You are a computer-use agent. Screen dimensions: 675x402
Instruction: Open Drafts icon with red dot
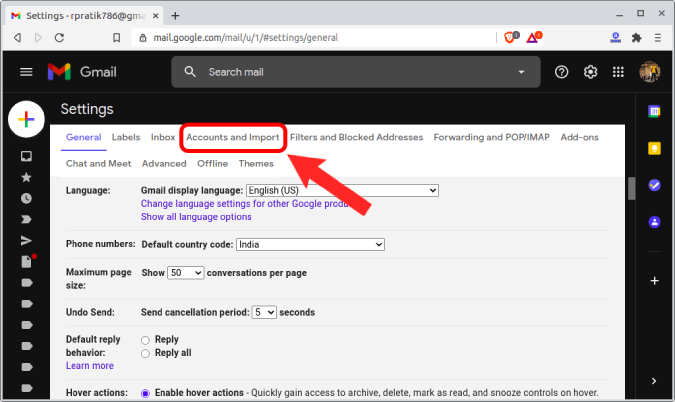27,261
